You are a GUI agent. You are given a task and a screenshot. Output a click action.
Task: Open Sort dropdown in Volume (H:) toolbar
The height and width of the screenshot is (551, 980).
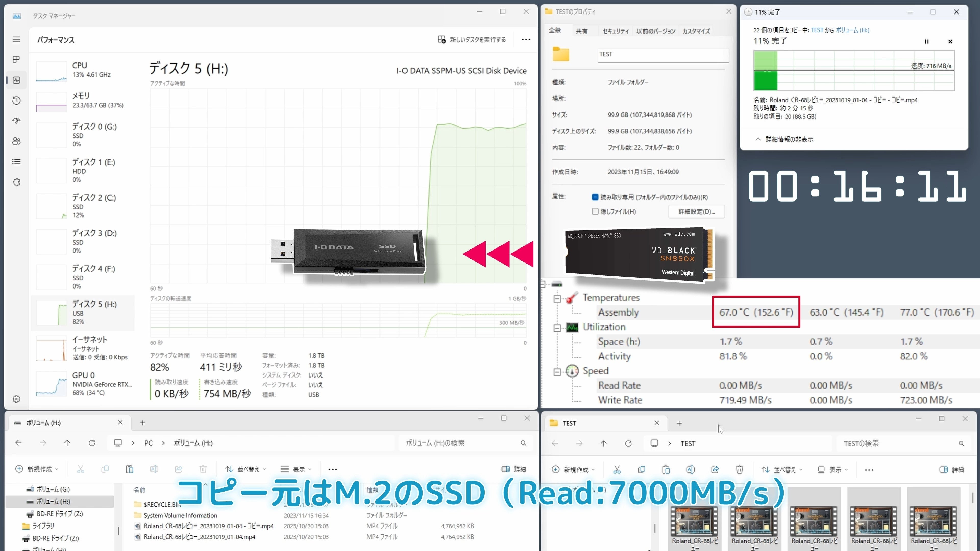245,469
